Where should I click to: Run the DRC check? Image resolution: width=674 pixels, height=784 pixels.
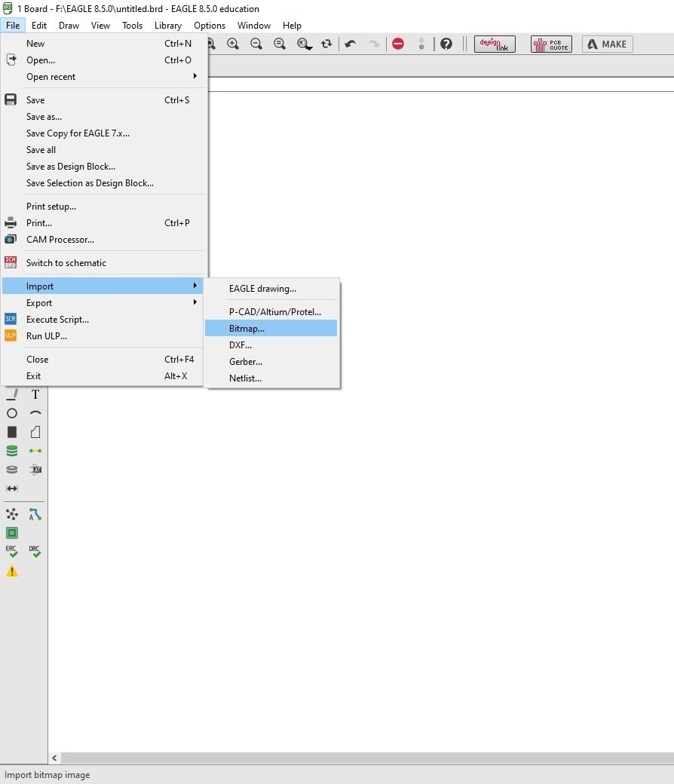click(x=35, y=552)
